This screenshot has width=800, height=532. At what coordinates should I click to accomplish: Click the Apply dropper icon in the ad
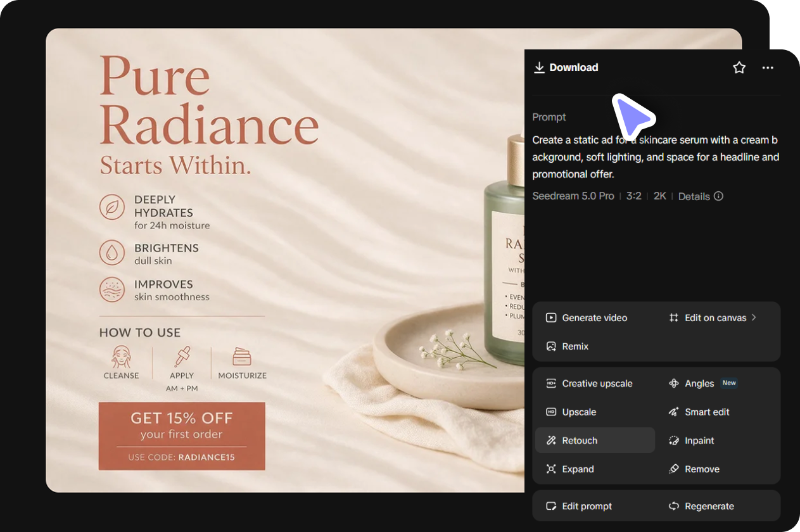182,357
